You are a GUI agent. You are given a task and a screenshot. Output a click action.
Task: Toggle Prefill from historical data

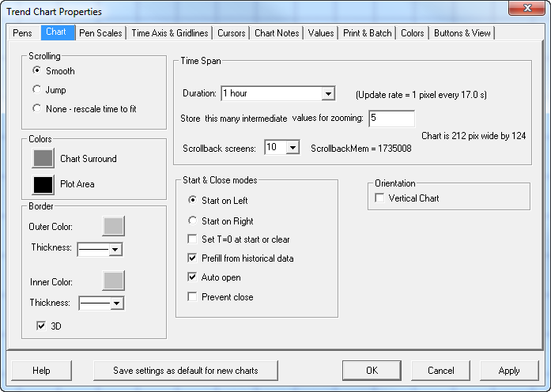(x=193, y=258)
